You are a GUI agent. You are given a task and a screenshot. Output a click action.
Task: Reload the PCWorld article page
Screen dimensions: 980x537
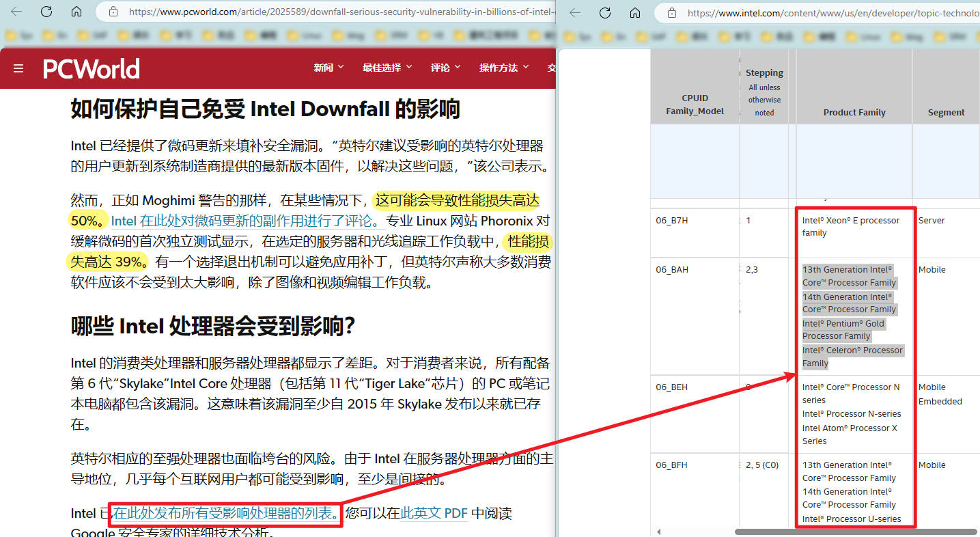coord(46,12)
